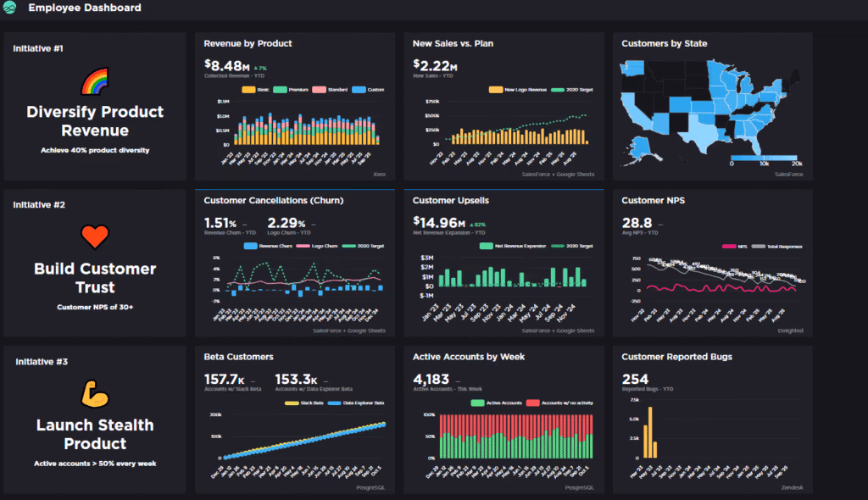Click the 2.29% Logo Churn value

[287, 223]
